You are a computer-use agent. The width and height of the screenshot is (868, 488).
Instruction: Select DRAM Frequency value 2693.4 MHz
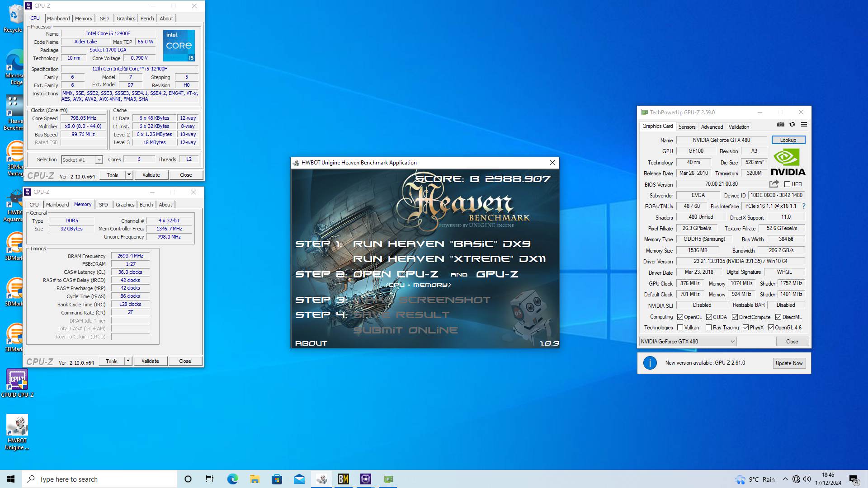(130, 256)
